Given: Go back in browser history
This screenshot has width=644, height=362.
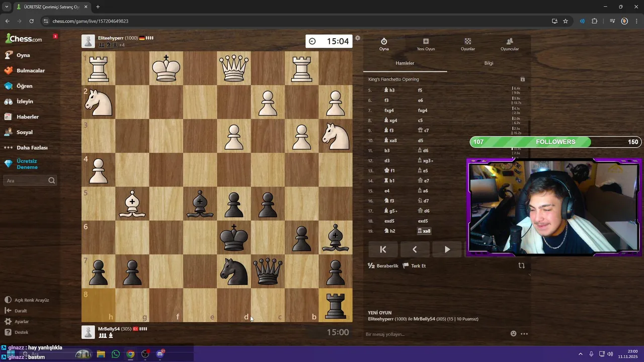Looking at the screenshot, I should 7,21.
